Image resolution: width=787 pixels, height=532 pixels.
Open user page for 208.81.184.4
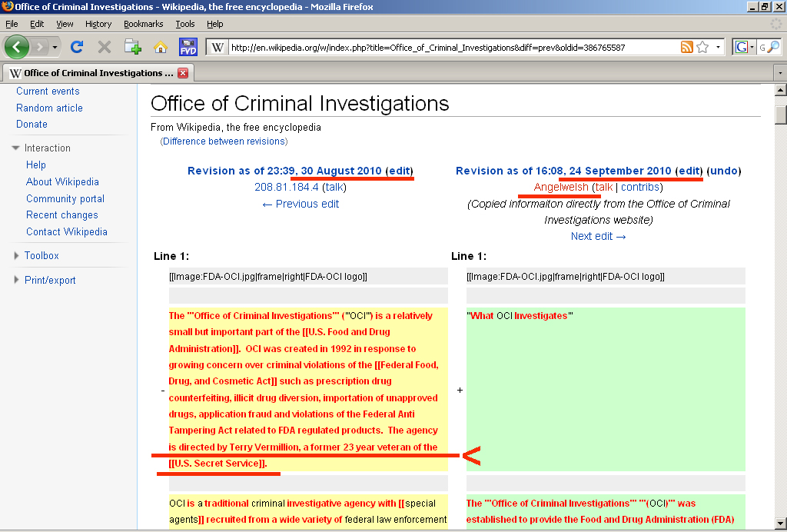pyautogui.click(x=287, y=188)
